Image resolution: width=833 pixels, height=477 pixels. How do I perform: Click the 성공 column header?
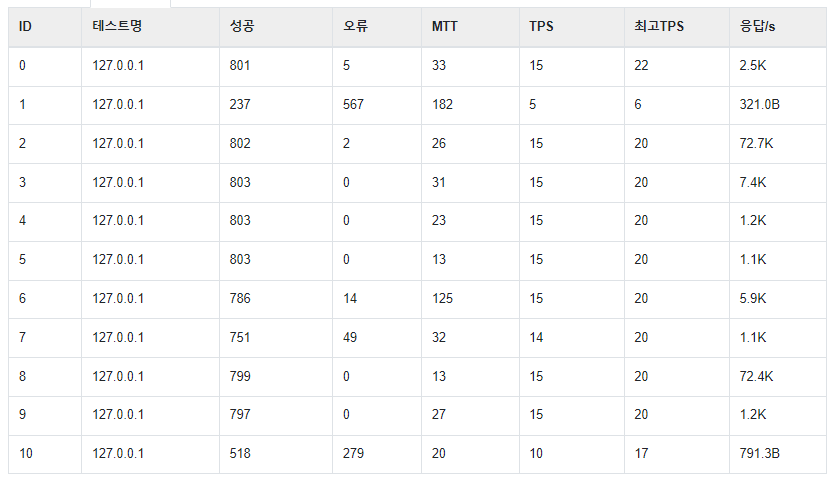pyautogui.click(x=276, y=27)
